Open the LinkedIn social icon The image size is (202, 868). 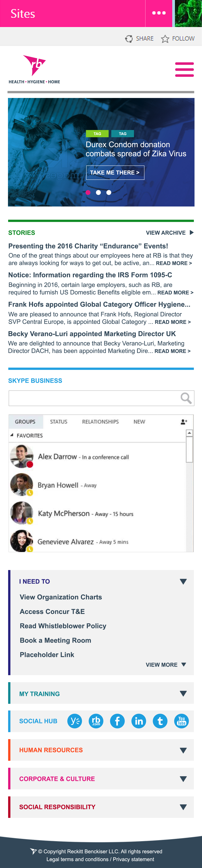(x=139, y=721)
